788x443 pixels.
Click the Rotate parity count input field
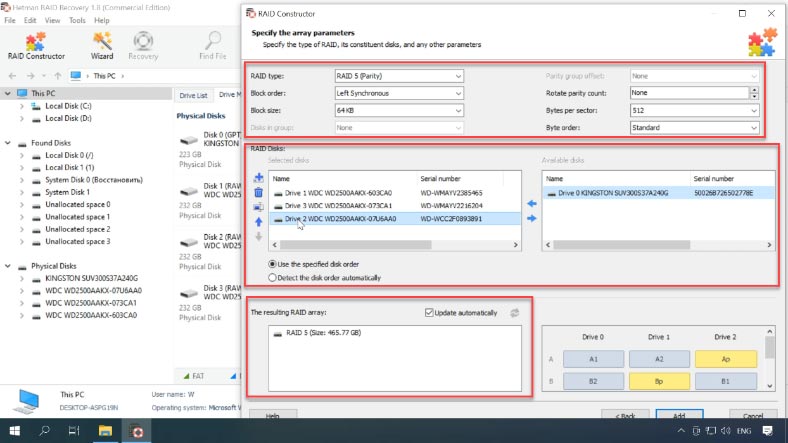tap(690, 93)
